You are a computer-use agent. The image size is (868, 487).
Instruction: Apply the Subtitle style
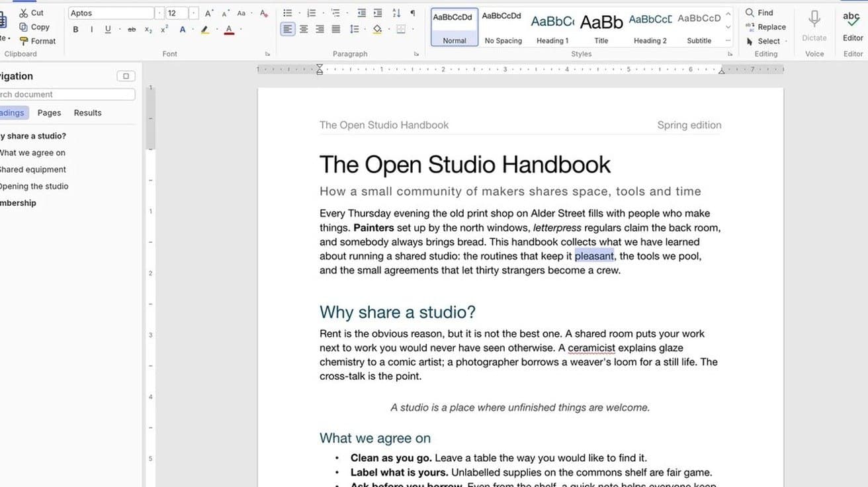(x=699, y=27)
